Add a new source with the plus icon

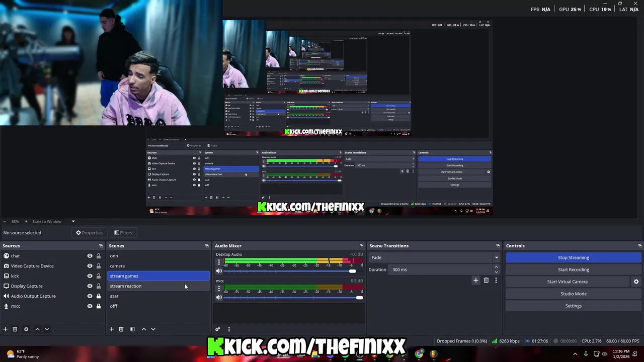(6, 329)
